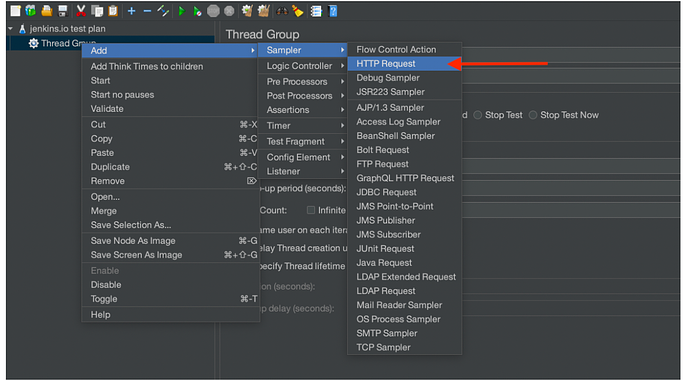Click the binoculars Search toolbar icon
Image resolution: width=684 pixels, height=381 pixels.
[282, 11]
